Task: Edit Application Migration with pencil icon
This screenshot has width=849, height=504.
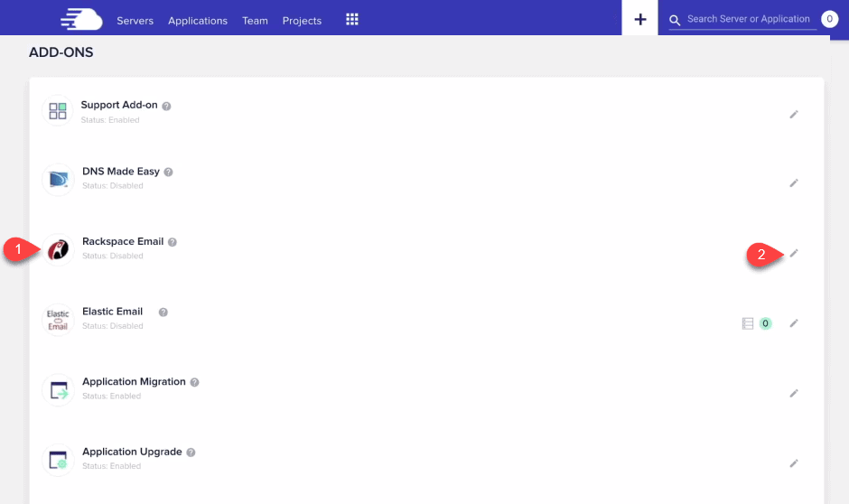Action: pos(794,393)
